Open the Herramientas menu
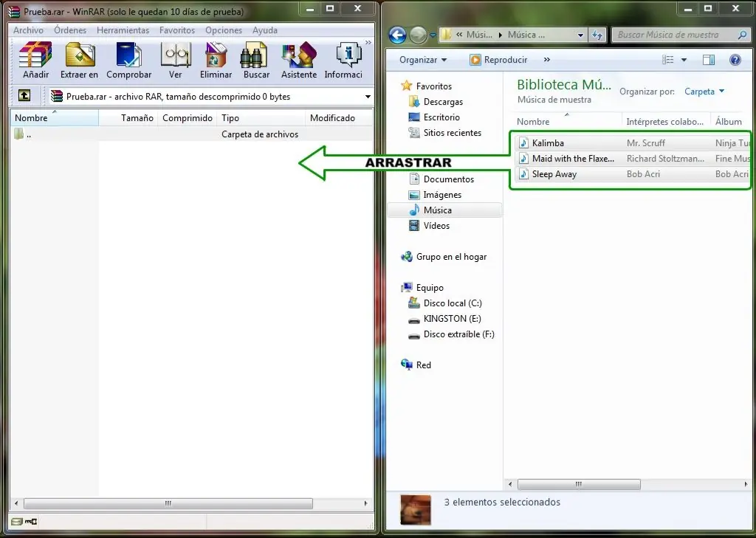 tap(123, 30)
